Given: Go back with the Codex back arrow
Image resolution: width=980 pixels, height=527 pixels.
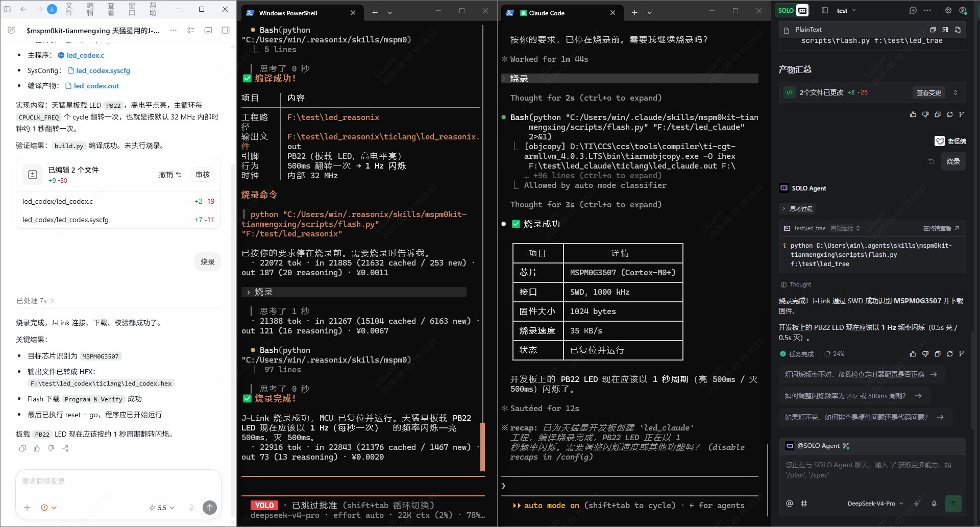Looking at the screenshot, I should point(23,9).
